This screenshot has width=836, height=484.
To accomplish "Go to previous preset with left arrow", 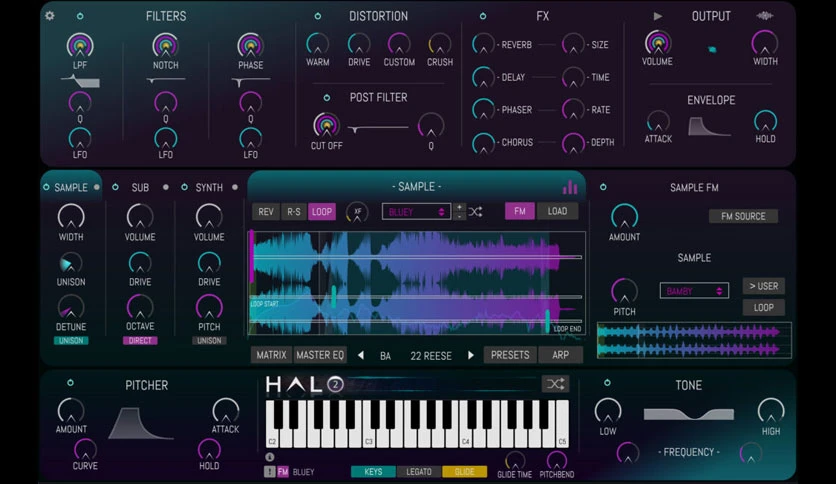I will coord(361,356).
